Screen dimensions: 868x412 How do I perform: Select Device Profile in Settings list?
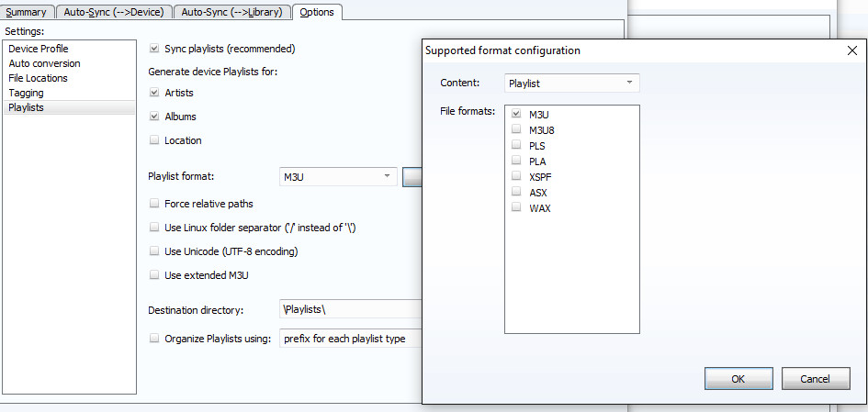click(39, 49)
